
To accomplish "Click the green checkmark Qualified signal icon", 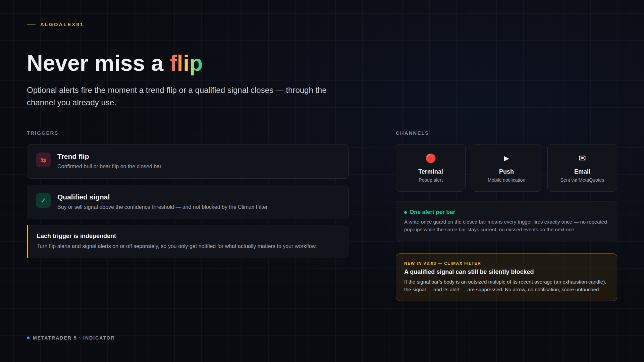I will point(43,200).
